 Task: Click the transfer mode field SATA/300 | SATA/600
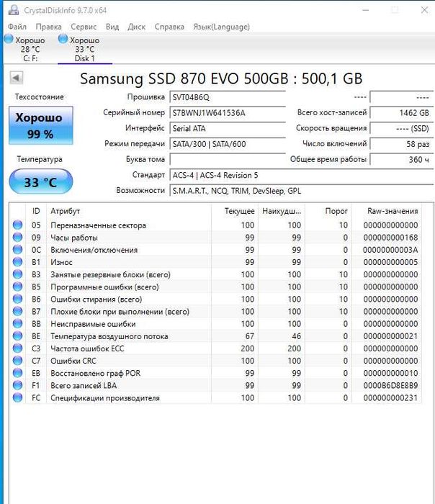coord(228,144)
